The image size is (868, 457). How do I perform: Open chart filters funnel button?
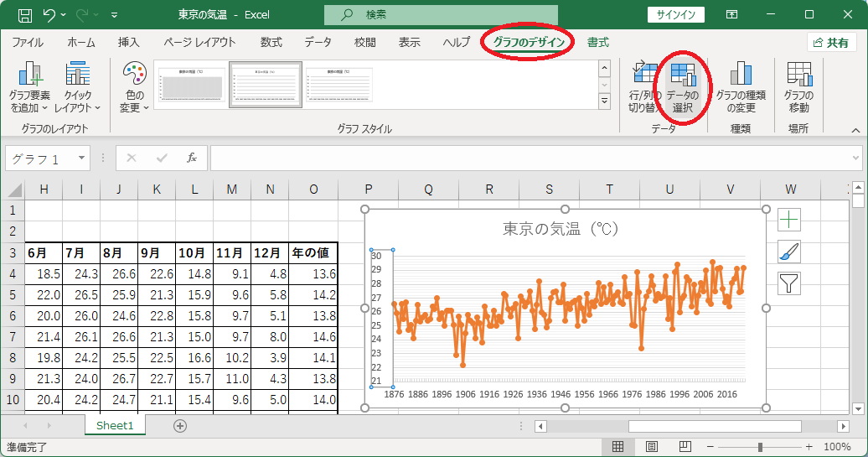pos(789,283)
